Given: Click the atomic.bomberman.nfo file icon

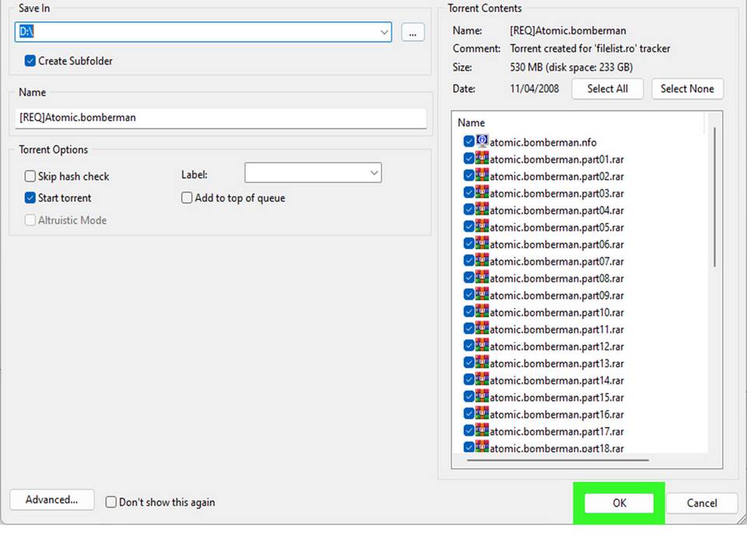Looking at the screenshot, I should pyautogui.click(x=482, y=141).
